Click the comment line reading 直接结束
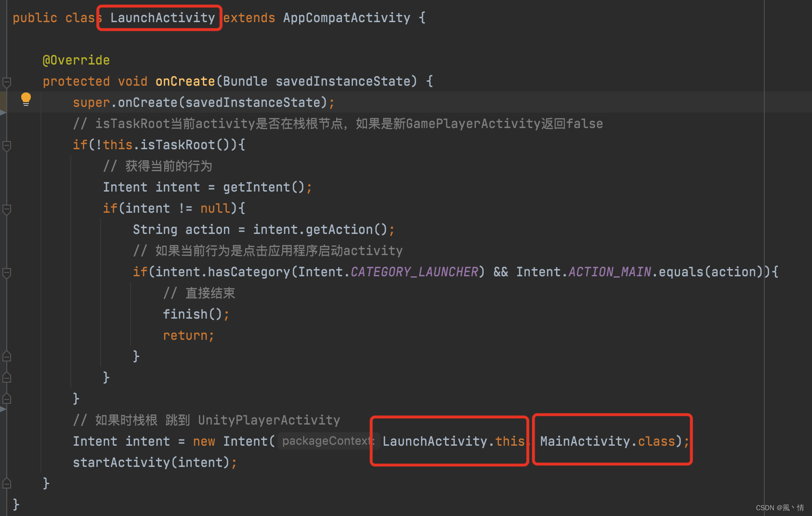Viewport: 812px width, 516px height. coord(199,293)
